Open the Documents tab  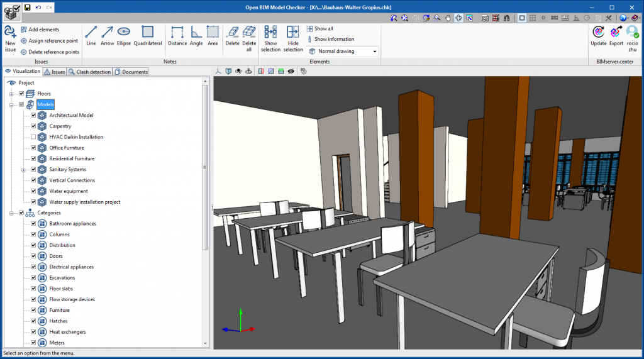(131, 72)
